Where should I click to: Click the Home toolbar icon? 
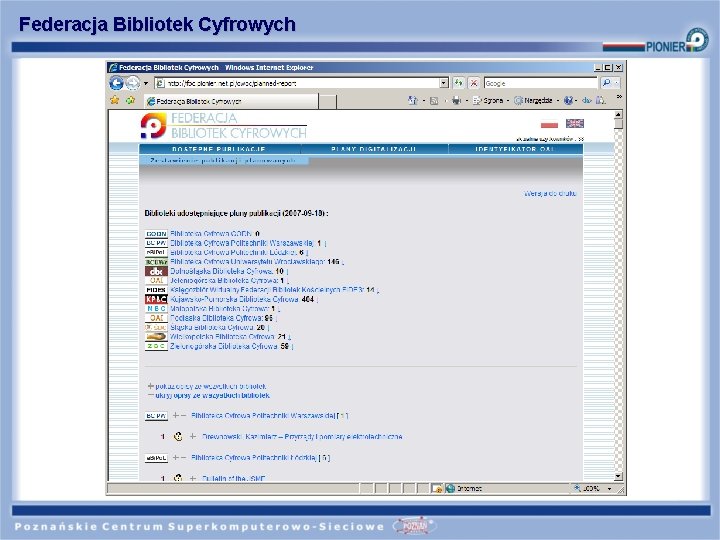pos(412,100)
